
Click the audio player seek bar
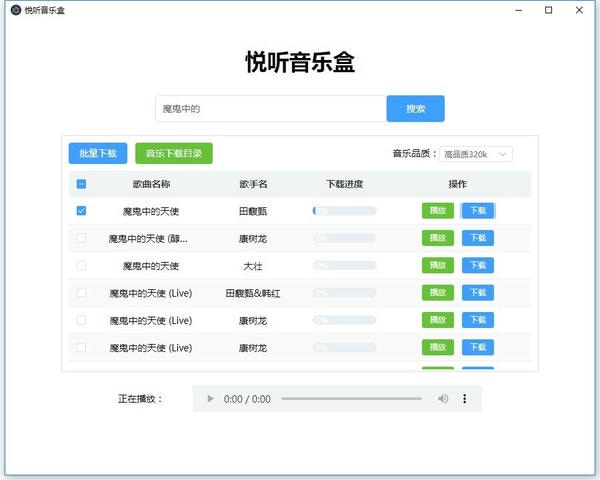pos(351,399)
